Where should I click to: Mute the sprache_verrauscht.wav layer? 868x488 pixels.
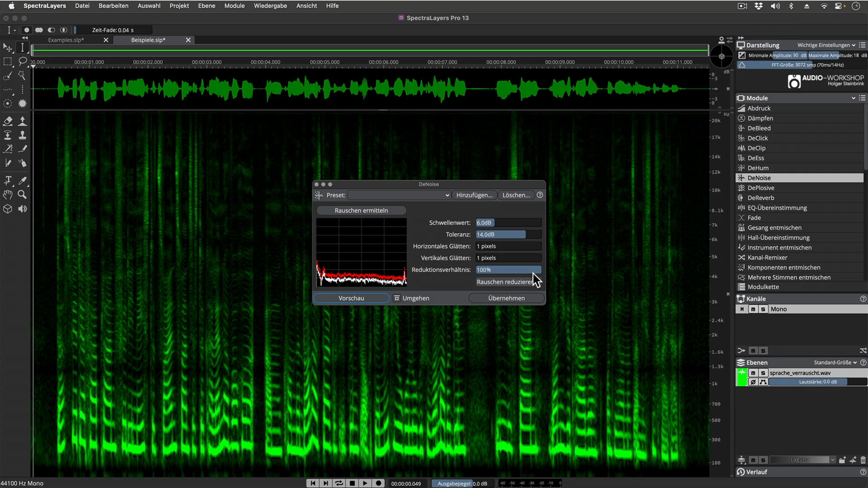[x=753, y=373]
